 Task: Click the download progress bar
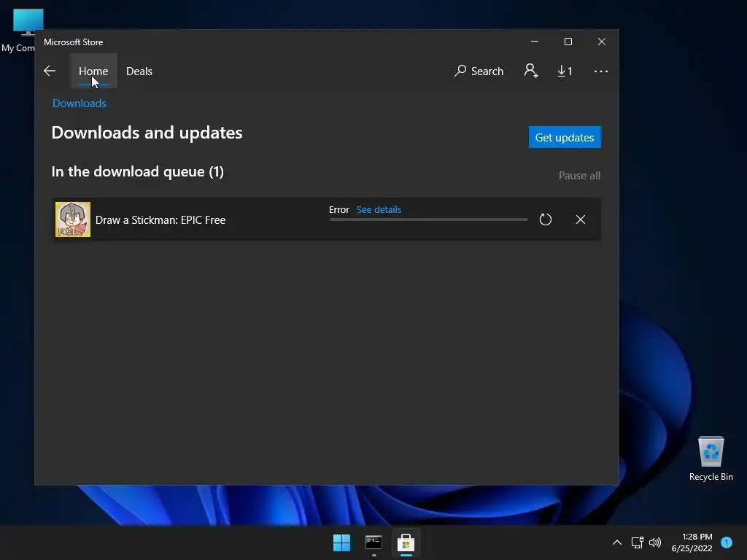coord(429,219)
